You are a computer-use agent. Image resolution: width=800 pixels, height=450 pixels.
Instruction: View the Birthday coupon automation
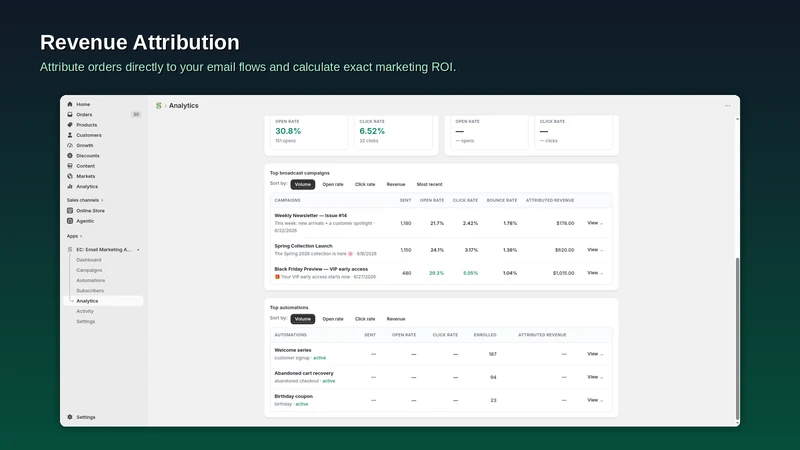595,400
